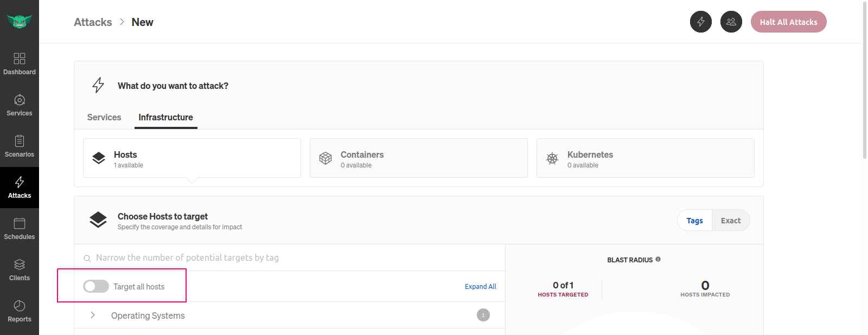Go to Services in the sidebar
The height and width of the screenshot is (335, 868).
point(20,105)
